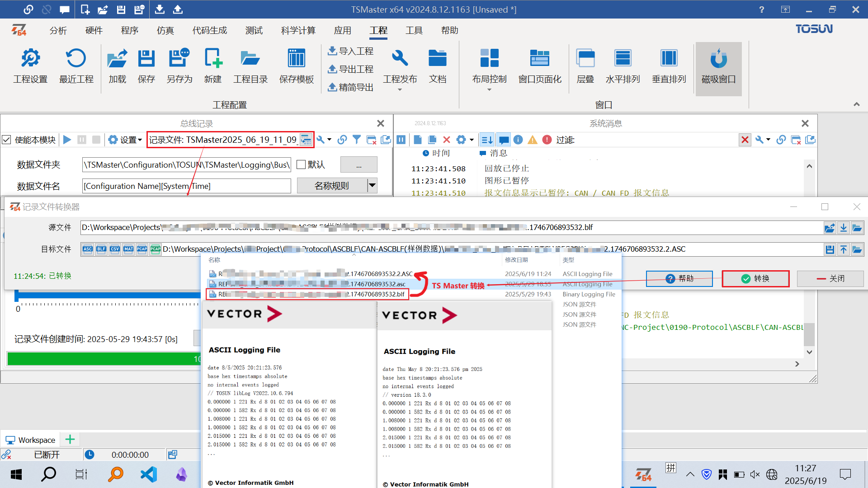Select the MAT target format icon
The width and height of the screenshot is (868, 488).
pyautogui.click(x=128, y=249)
